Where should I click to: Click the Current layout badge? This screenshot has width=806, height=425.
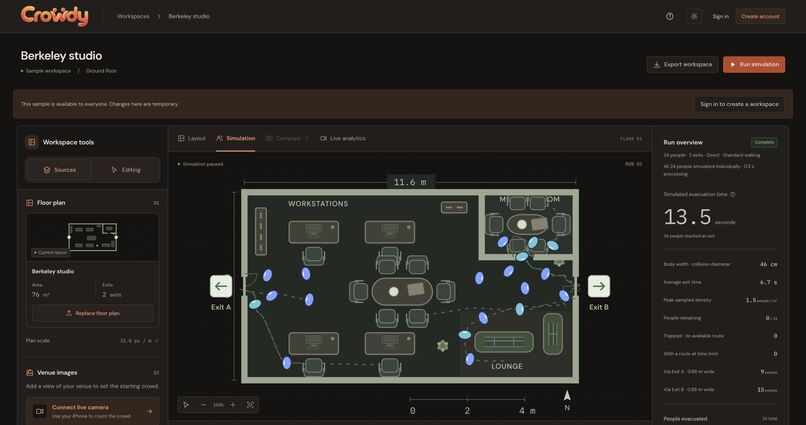pyautogui.click(x=50, y=253)
